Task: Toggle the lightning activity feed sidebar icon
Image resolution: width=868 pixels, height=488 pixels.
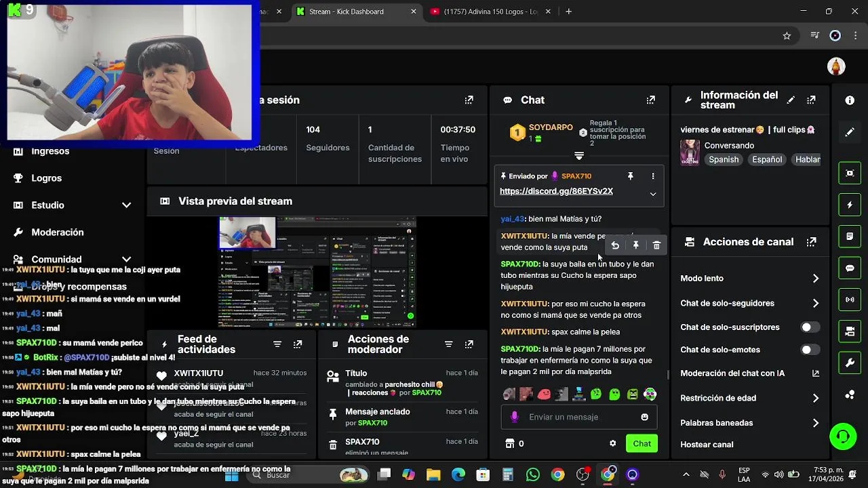Action: point(850,205)
